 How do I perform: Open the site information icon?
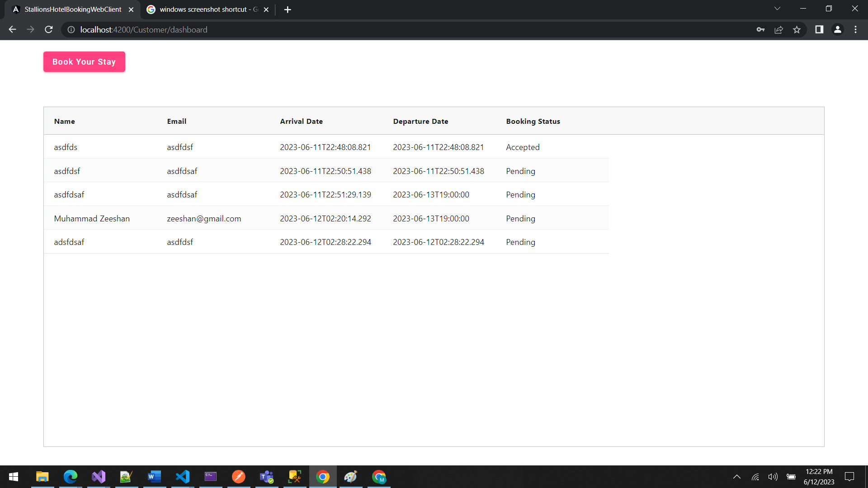point(71,29)
